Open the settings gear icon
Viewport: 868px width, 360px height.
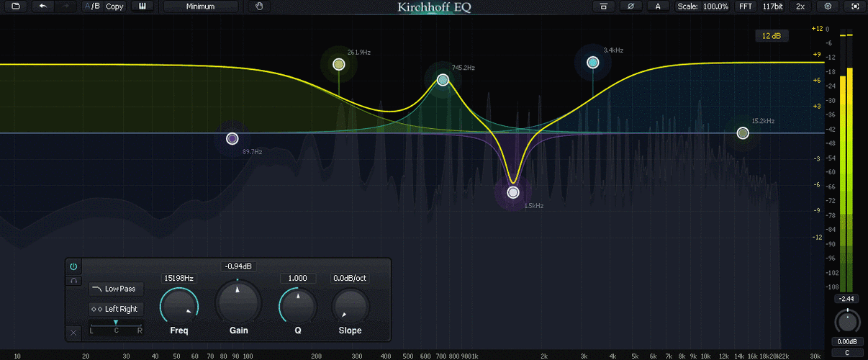click(x=828, y=6)
